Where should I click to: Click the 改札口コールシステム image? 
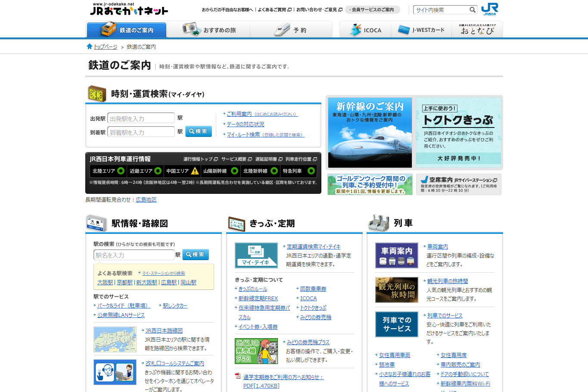[115, 372]
